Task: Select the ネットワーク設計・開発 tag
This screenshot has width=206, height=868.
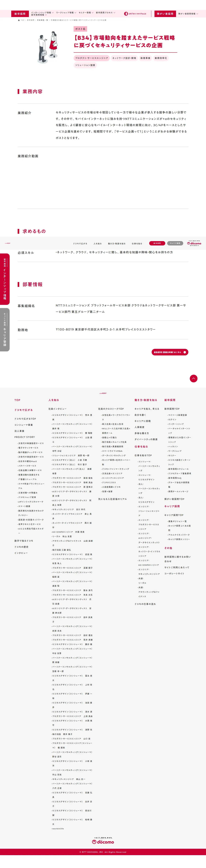Action: 124,58
